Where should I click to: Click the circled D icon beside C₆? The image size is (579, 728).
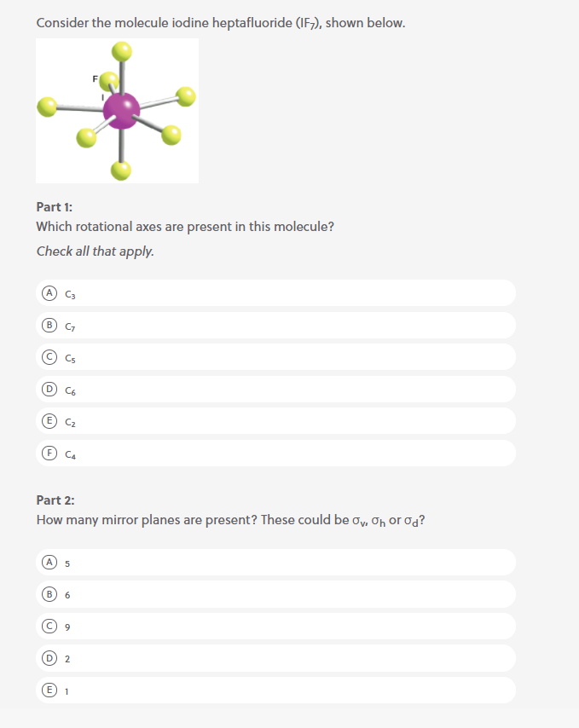pyautogui.click(x=49, y=390)
